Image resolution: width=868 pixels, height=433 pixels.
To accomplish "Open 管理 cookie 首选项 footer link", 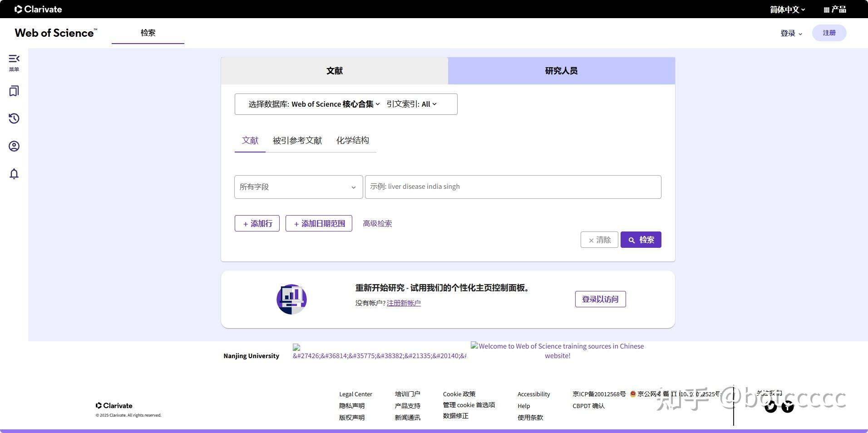I will click(469, 405).
